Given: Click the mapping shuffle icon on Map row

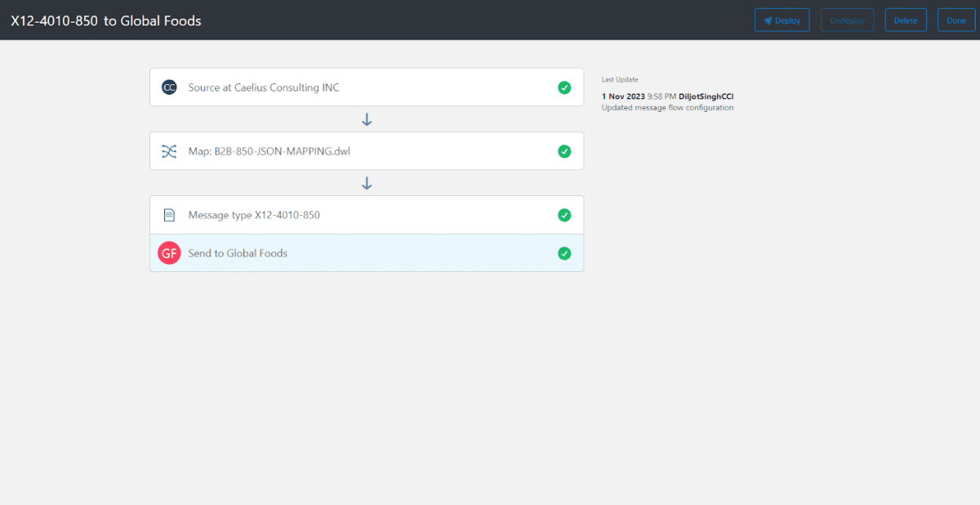Looking at the screenshot, I should click(x=169, y=151).
